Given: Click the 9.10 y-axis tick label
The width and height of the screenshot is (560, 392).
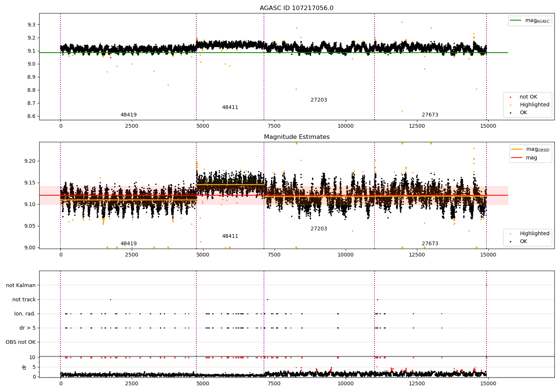Looking at the screenshot, I should pos(30,204).
